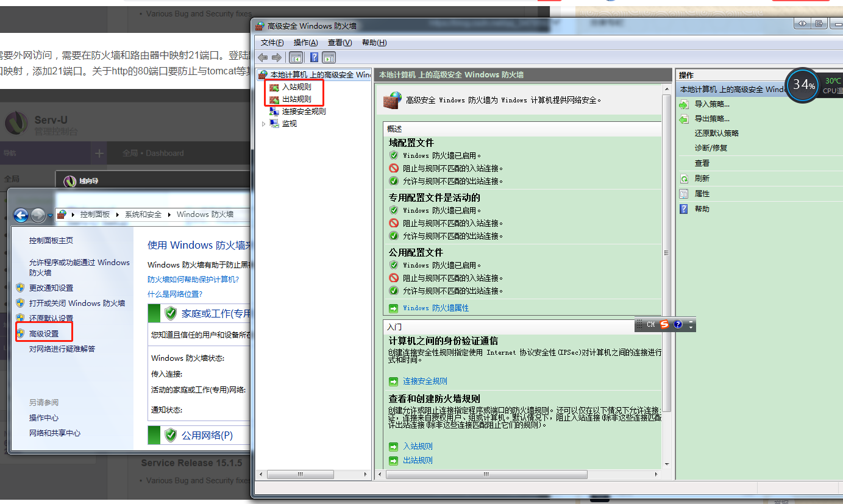Screen dimensions: 843x504
Task: Open 控制面板主页 link
Action: click(51, 241)
